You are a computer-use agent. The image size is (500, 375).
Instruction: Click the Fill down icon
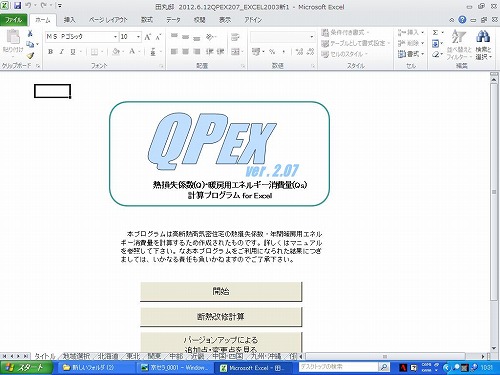click(x=435, y=43)
